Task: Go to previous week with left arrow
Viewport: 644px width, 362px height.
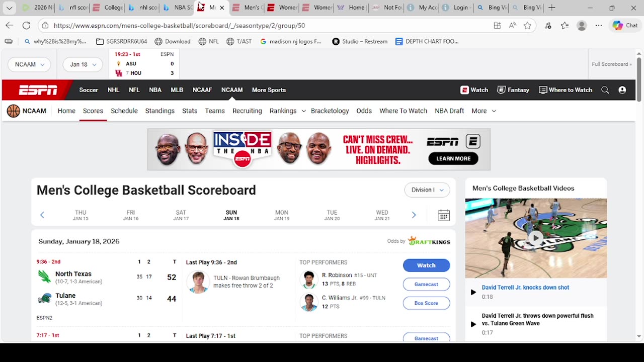Action: (x=42, y=215)
